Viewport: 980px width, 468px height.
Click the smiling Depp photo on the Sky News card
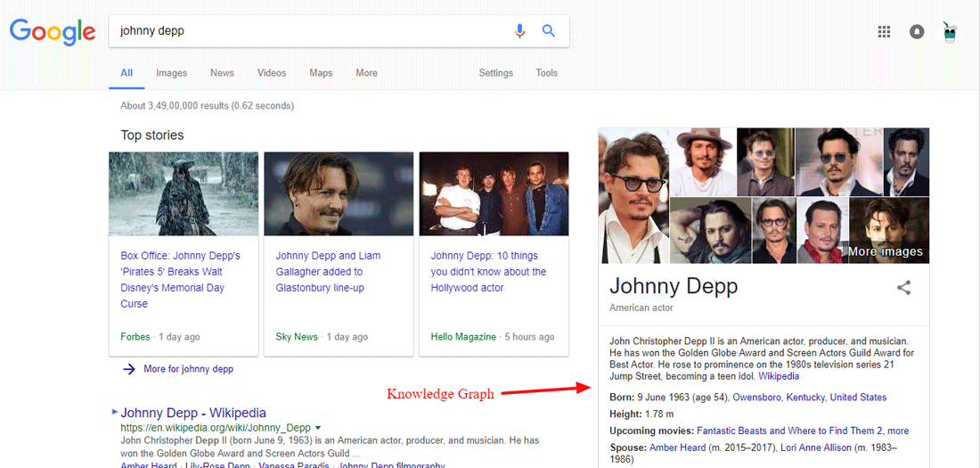(339, 194)
